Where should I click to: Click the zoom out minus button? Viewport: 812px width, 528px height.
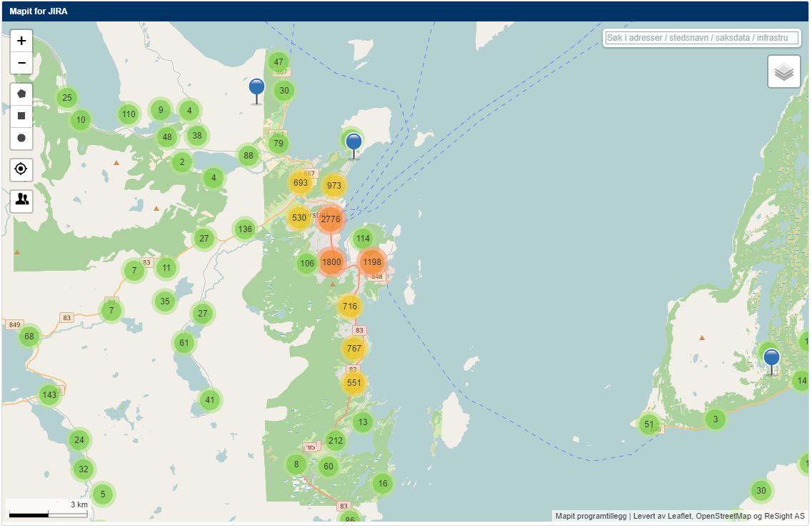pyautogui.click(x=21, y=63)
